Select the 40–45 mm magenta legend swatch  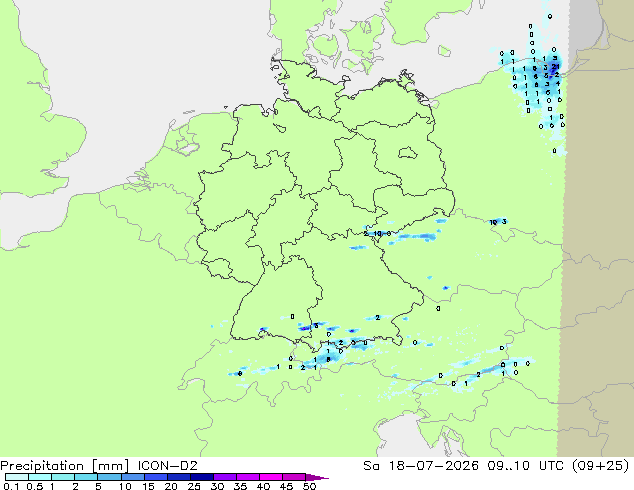pos(271,477)
